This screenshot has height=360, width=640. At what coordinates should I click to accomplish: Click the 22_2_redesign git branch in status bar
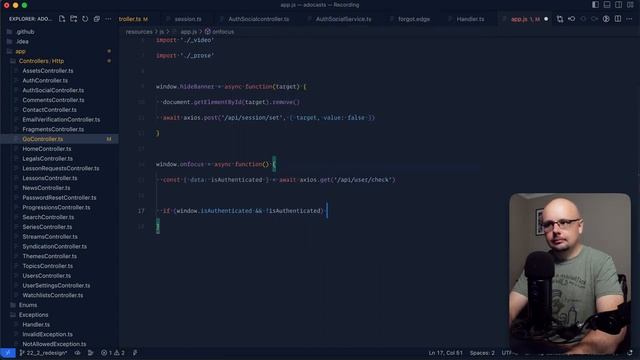click(43, 353)
